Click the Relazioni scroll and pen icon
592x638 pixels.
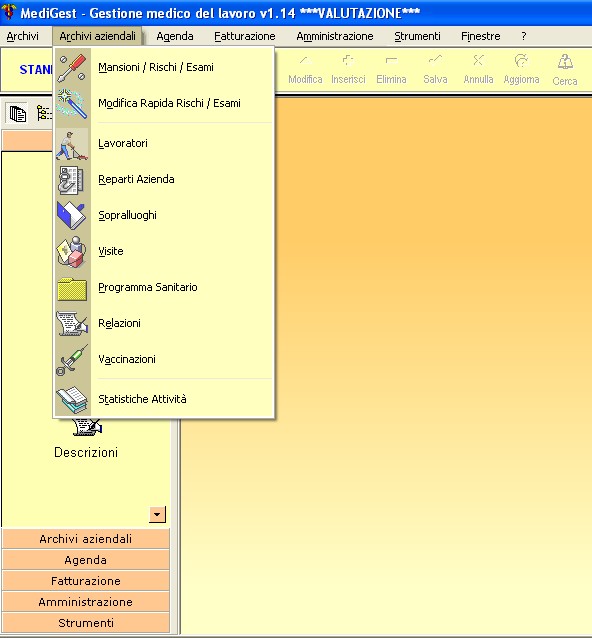(72, 323)
